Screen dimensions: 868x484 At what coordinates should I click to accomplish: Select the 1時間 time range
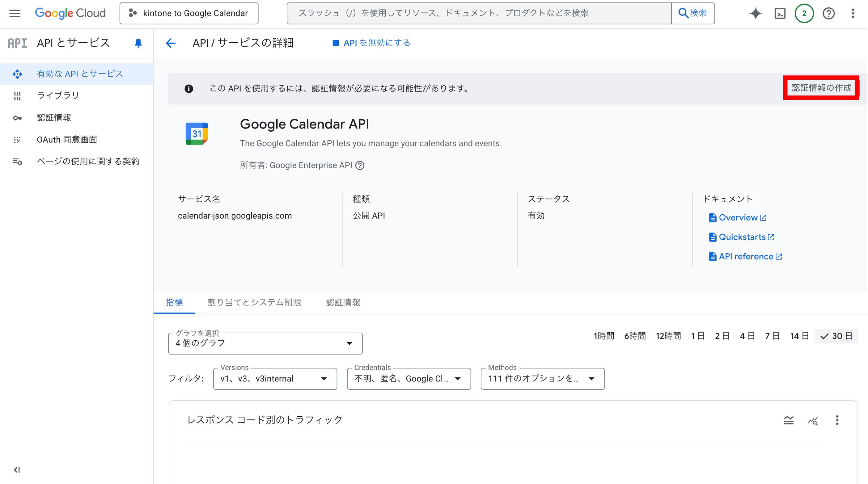[603, 336]
